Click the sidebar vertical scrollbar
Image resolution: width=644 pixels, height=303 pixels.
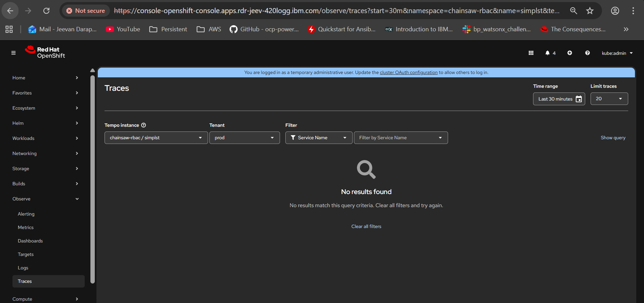point(93,179)
